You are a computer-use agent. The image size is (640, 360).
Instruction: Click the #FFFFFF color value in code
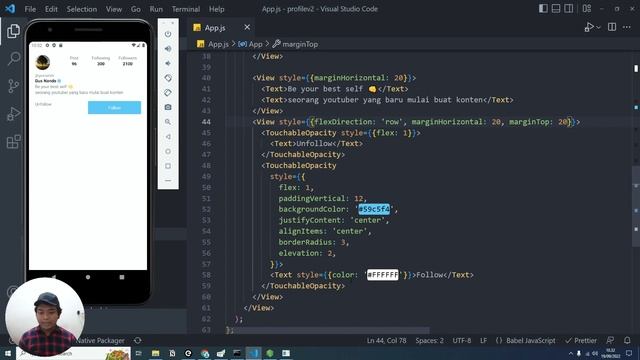pos(382,275)
